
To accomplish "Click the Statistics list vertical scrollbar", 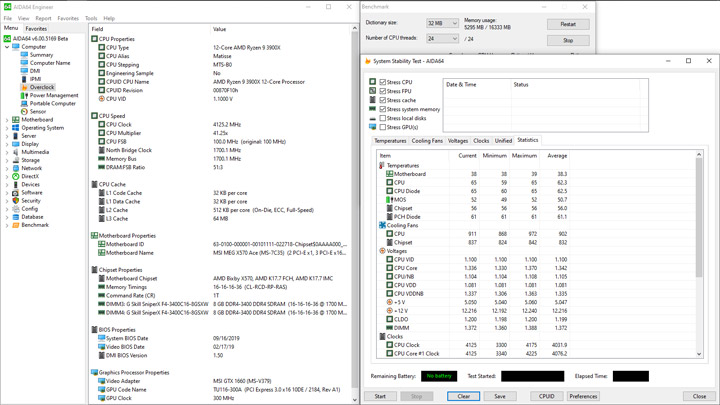I will 699,254.
